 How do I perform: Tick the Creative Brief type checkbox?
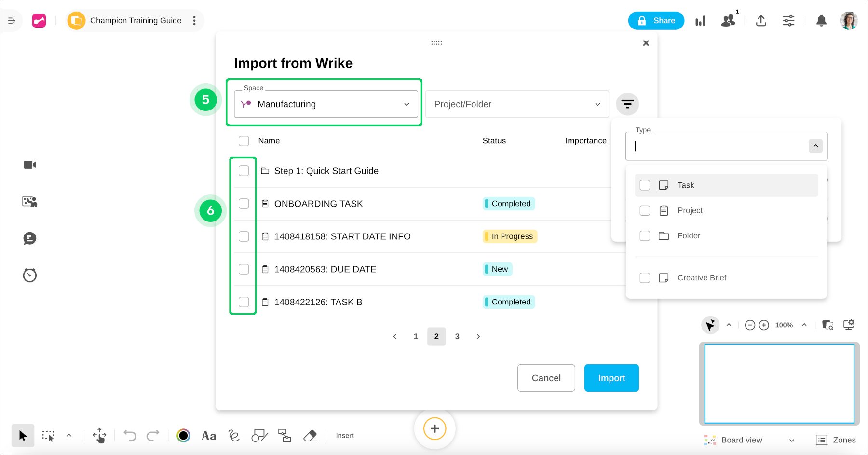645,278
